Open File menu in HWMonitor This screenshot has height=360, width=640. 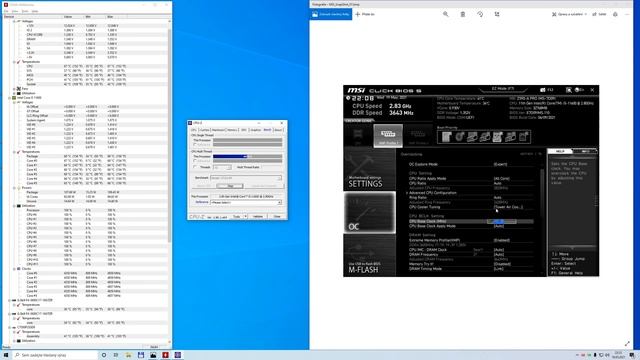tap(6, 11)
